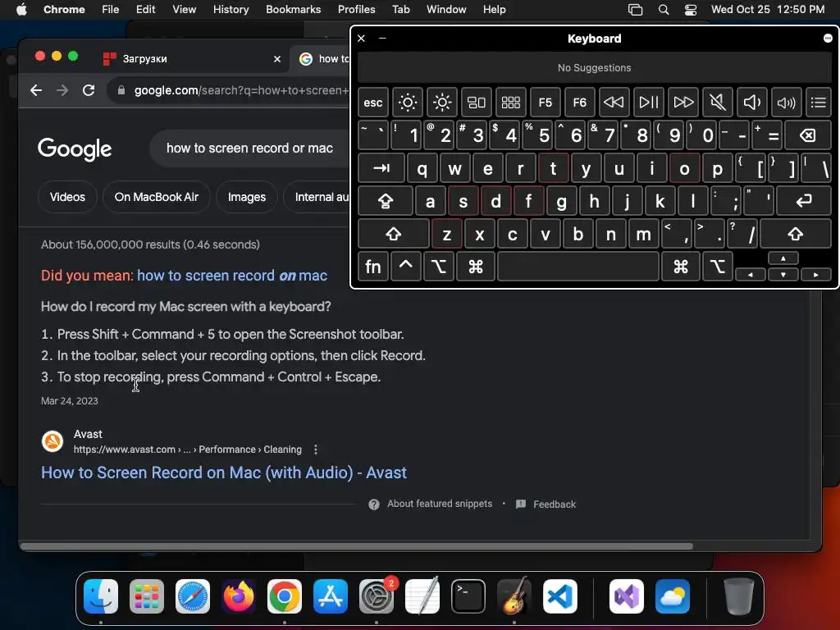Reload the Google results page
The width and height of the screenshot is (840, 630).
[89, 90]
